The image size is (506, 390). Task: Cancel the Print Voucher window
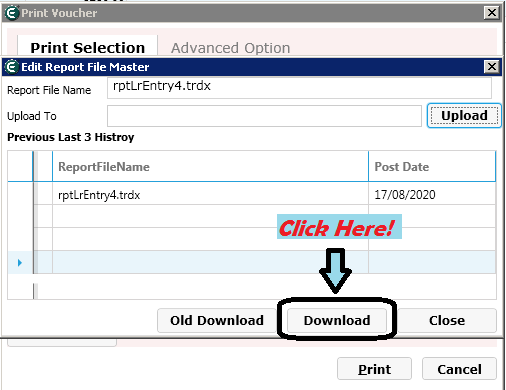[459, 369]
